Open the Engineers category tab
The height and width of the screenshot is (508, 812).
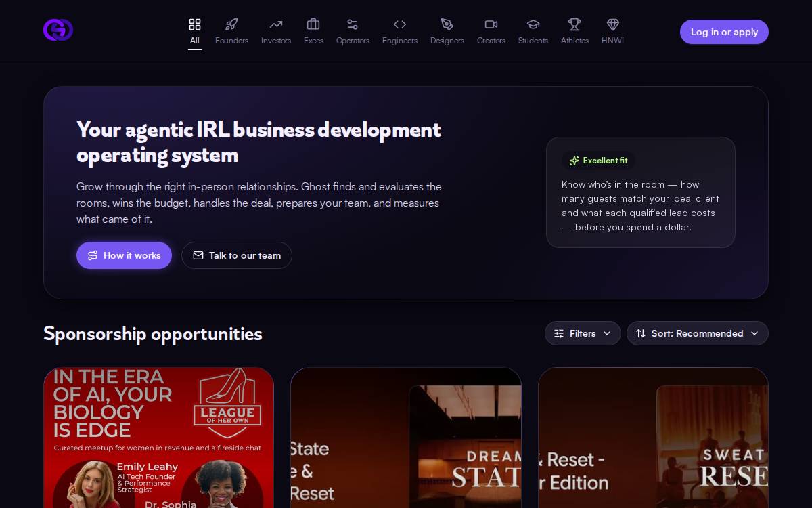pyautogui.click(x=400, y=33)
